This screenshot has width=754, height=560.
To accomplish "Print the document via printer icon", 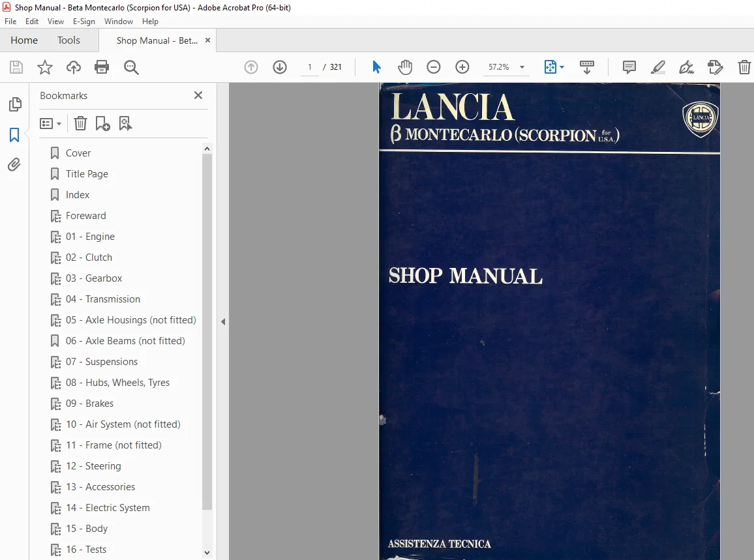I will pyautogui.click(x=102, y=67).
